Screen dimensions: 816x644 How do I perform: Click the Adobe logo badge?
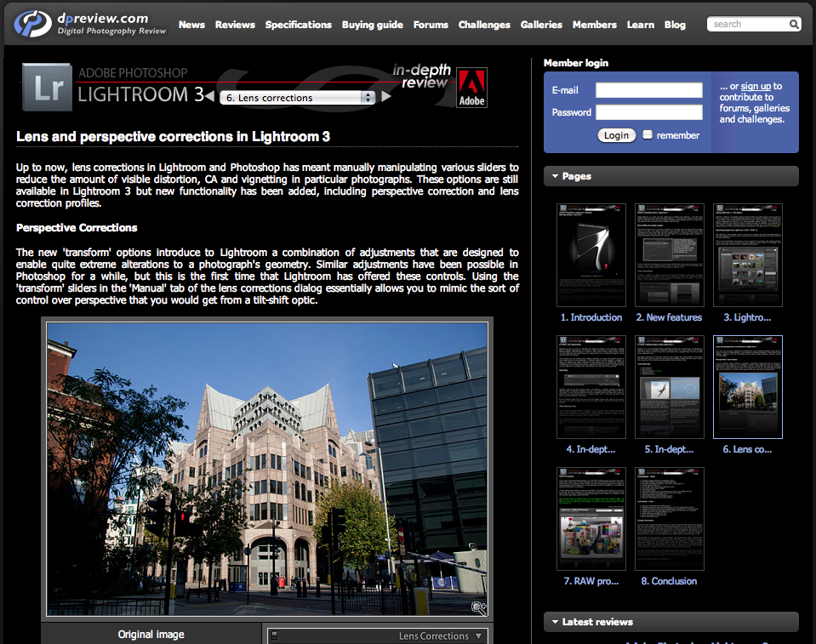pos(471,88)
